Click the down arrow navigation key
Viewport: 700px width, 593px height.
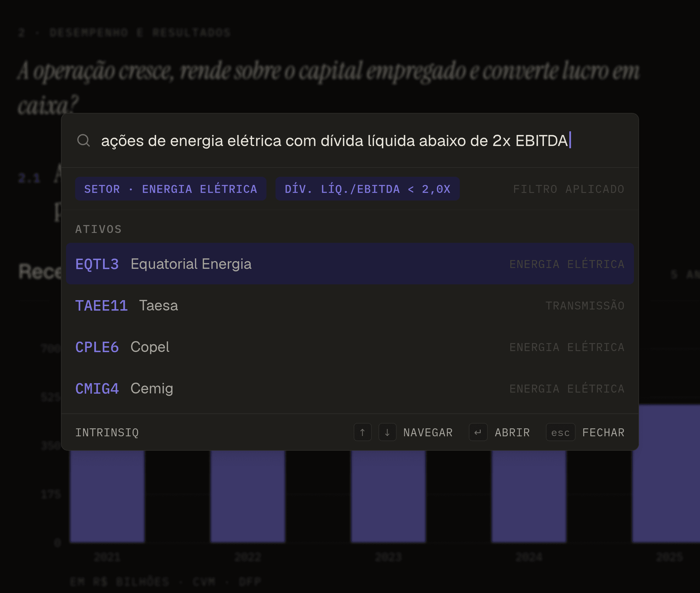[387, 432]
